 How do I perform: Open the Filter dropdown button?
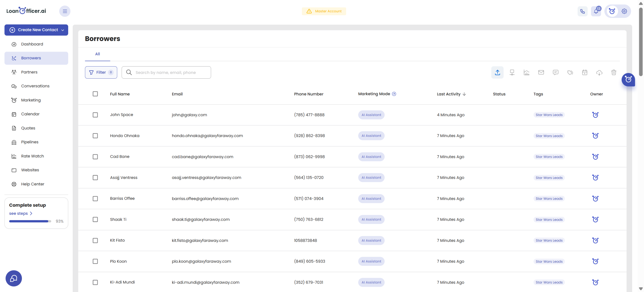pyautogui.click(x=101, y=73)
